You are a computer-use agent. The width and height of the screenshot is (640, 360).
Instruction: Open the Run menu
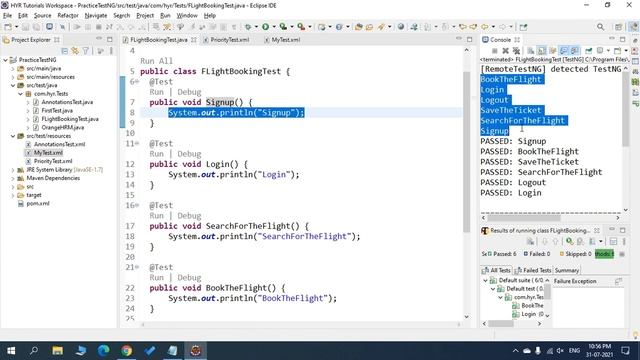point(165,16)
